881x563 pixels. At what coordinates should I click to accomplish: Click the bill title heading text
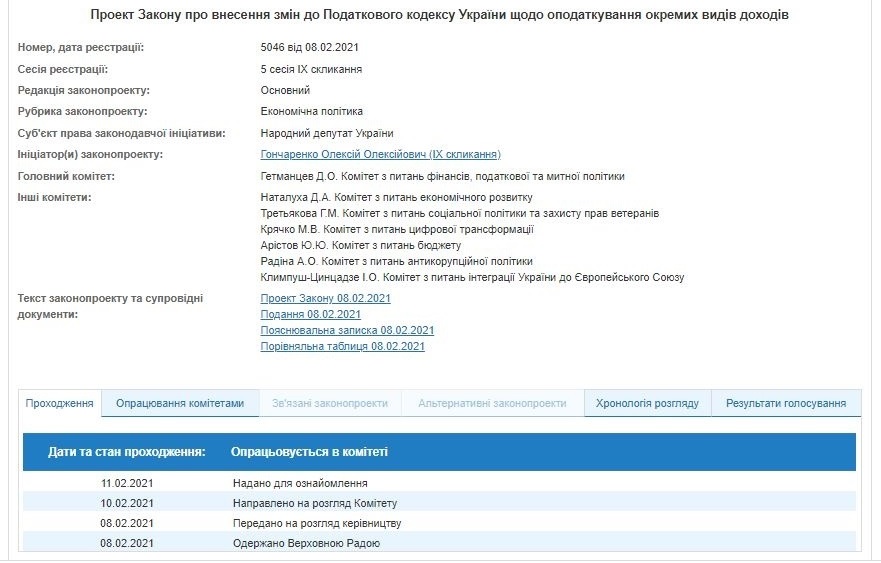[x=439, y=15]
